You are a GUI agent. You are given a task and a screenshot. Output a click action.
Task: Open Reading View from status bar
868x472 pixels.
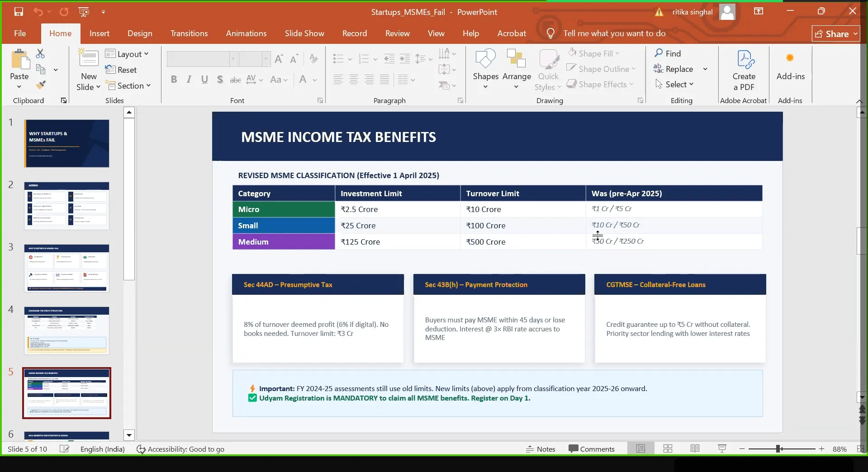tap(695, 449)
